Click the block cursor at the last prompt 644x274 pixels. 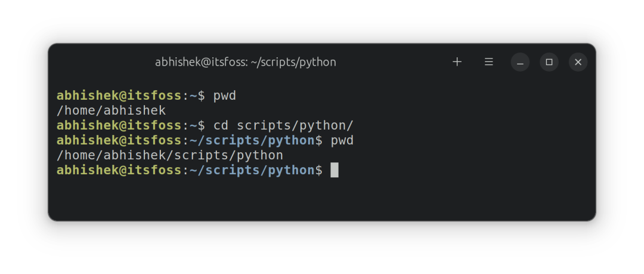(x=335, y=170)
